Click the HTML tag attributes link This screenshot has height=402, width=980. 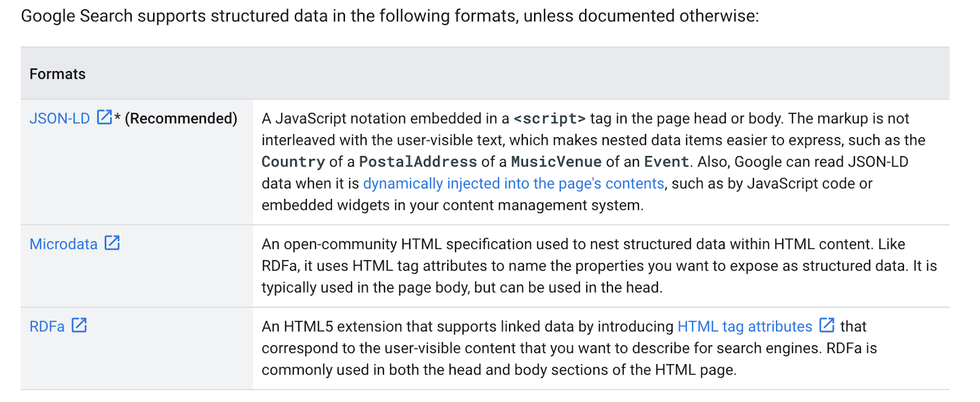click(x=745, y=326)
